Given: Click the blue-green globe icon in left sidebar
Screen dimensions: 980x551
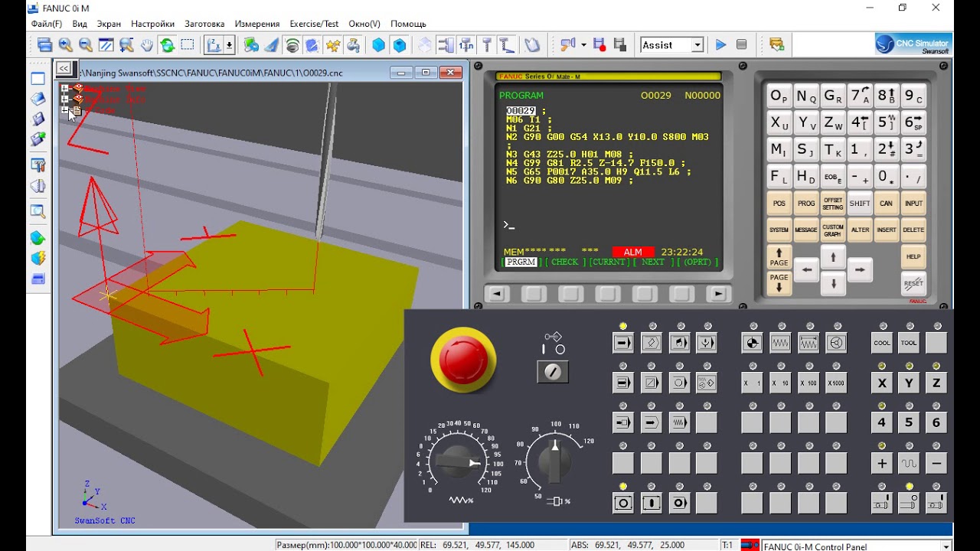Looking at the screenshot, I should click(38, 238).
